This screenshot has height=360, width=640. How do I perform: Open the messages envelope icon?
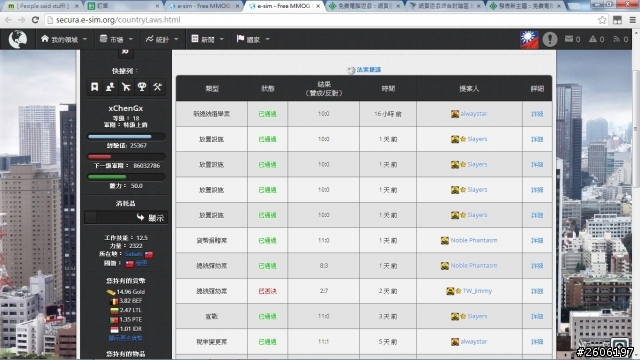pos(569,39)
